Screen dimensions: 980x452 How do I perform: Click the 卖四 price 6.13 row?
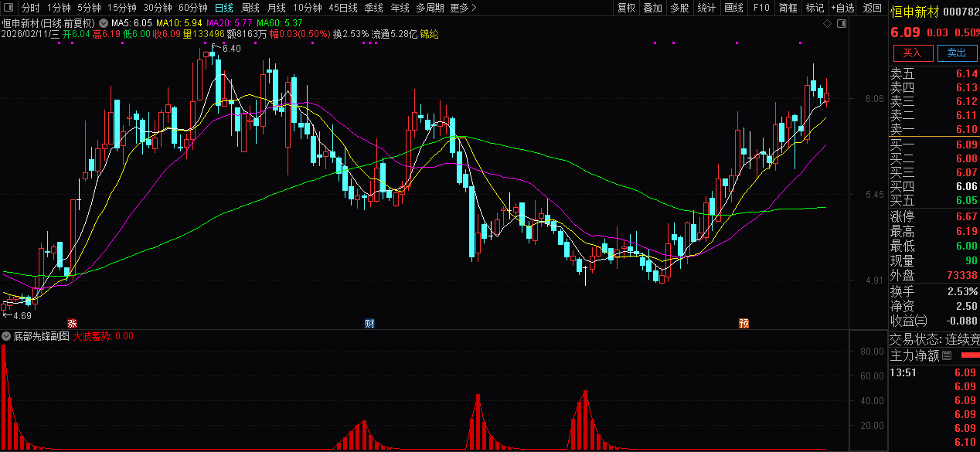coord(934,87)
